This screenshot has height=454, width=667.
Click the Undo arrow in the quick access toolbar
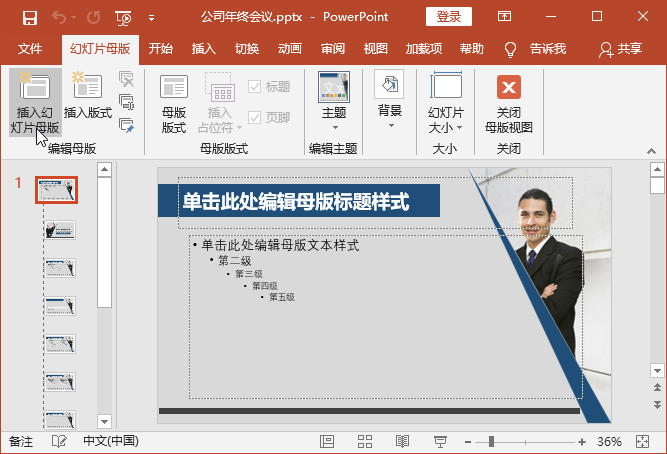(59, 17)
